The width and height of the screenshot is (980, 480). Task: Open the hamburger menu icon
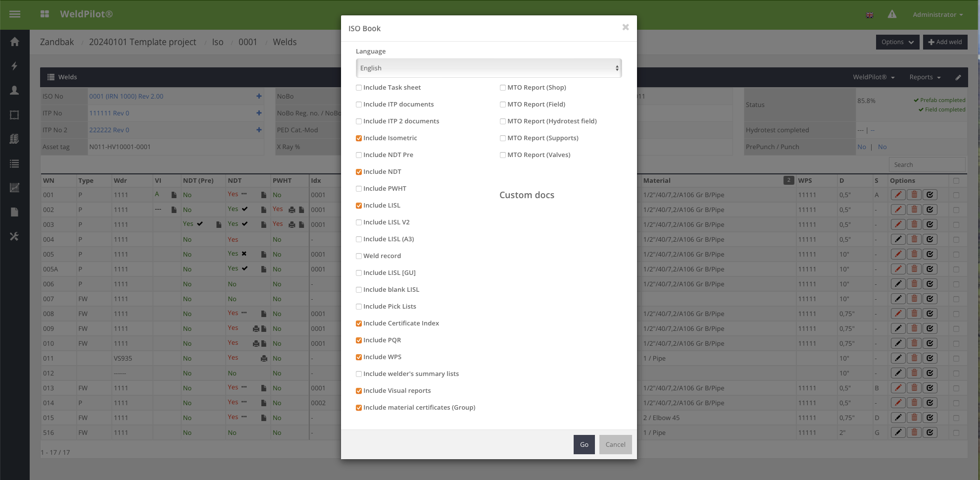pos(15,14)
